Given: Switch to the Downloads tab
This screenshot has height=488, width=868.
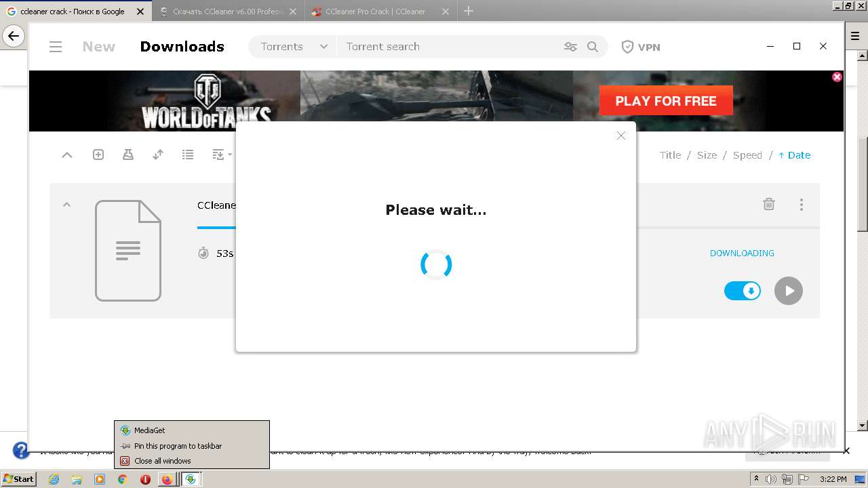Looking at the screenshot, I should click(x=182, y=47).
